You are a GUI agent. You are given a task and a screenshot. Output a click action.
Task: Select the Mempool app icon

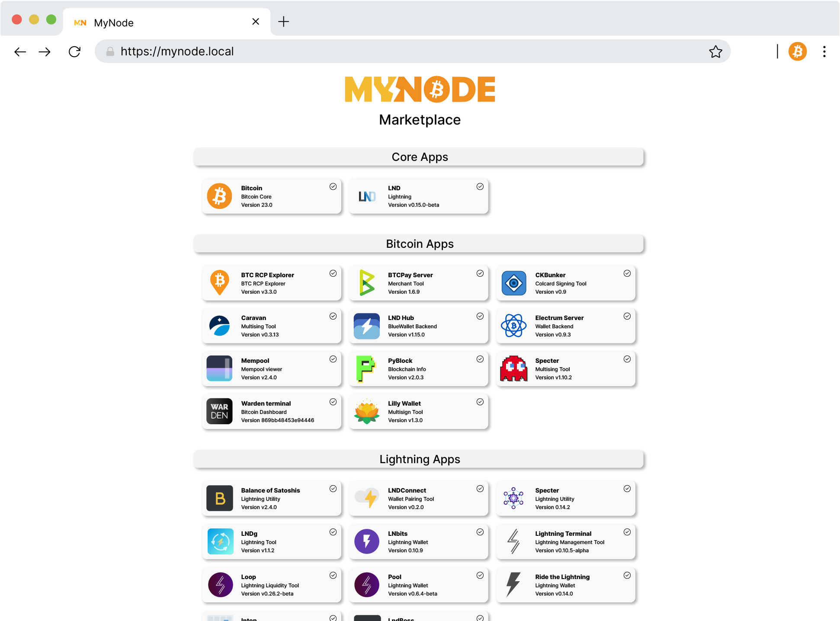click(x=219, y=368)
